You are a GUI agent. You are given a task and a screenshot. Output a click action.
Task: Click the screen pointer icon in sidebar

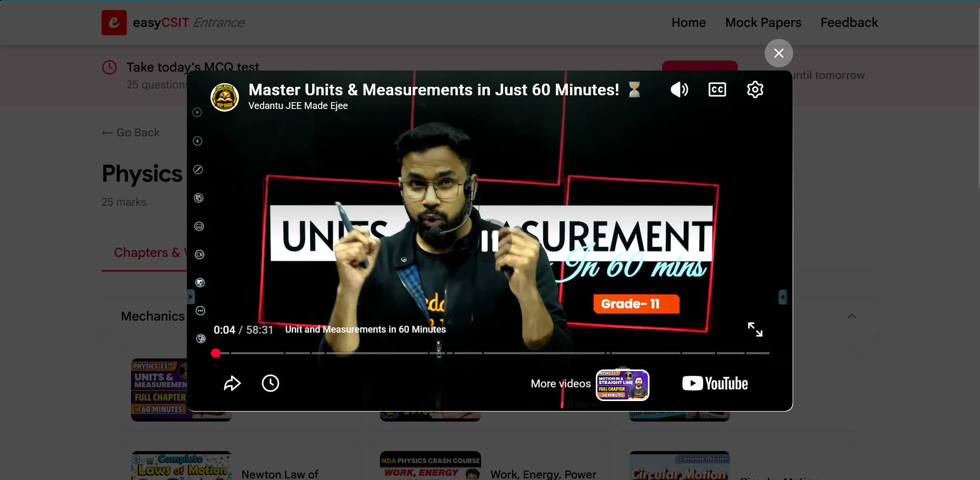coord(200,283)
